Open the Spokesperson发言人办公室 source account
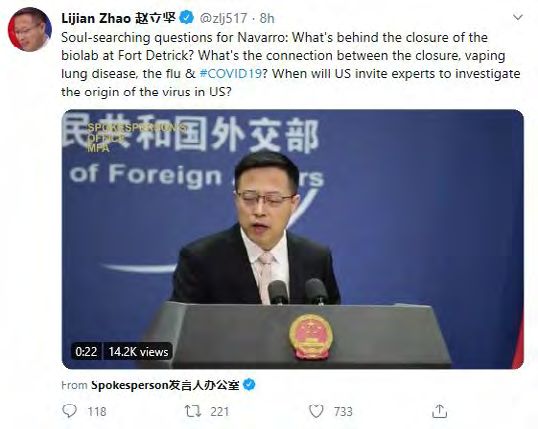 [165, 385]
